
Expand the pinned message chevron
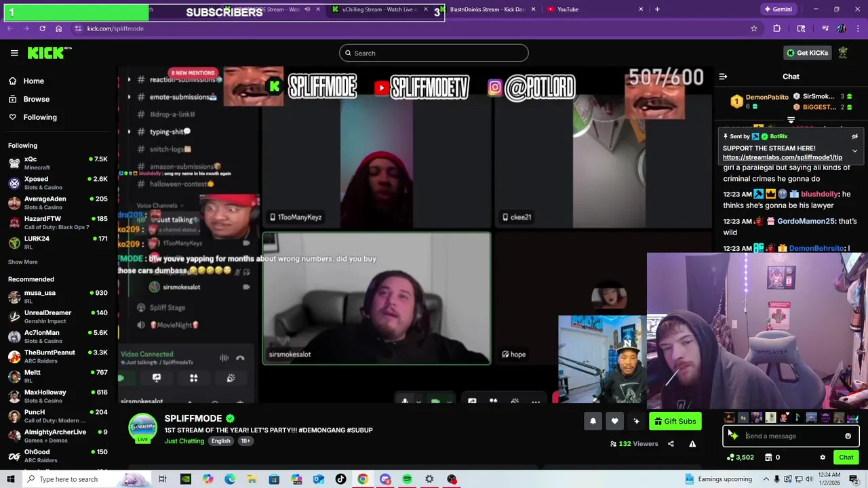coord(854,151)
